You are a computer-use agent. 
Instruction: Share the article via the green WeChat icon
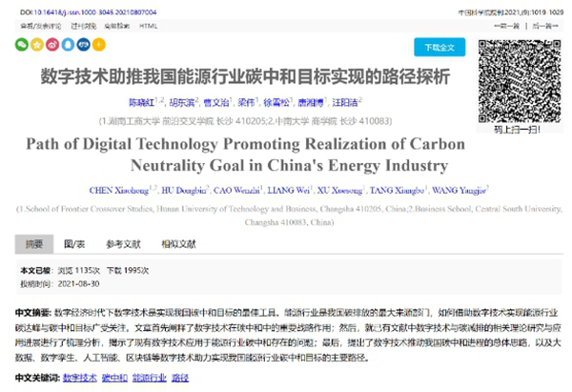23,45
